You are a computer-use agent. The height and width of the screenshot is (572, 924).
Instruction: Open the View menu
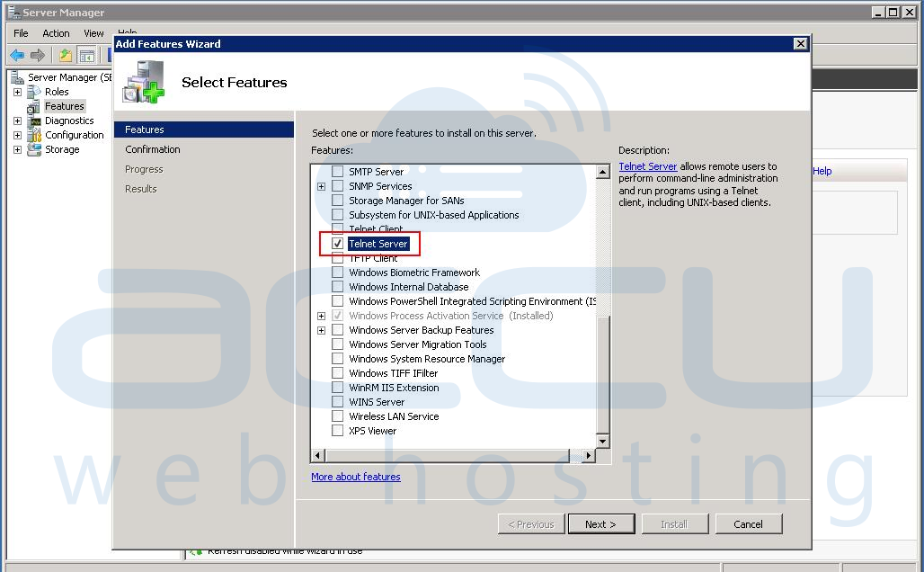click(x=93, y=33)
